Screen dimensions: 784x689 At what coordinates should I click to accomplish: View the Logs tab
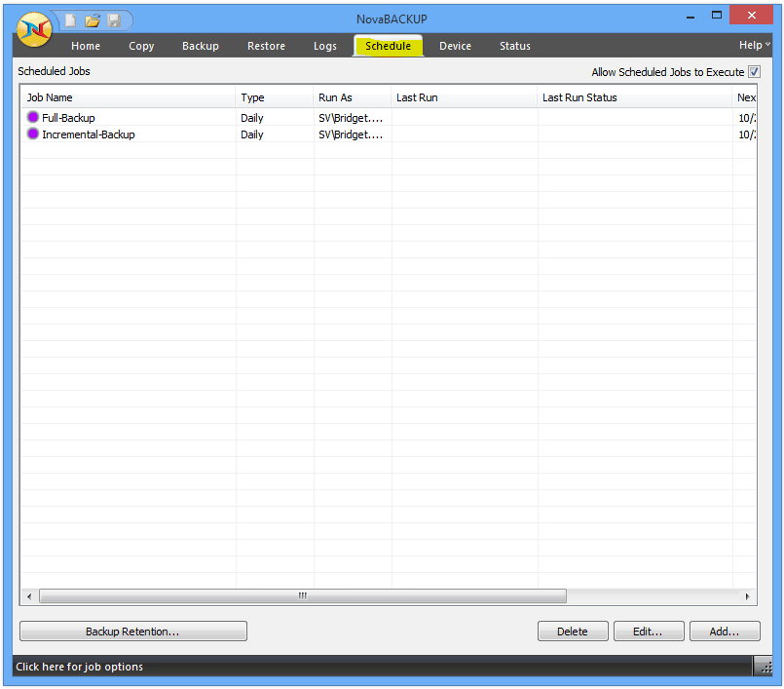[x=325, y=46]
